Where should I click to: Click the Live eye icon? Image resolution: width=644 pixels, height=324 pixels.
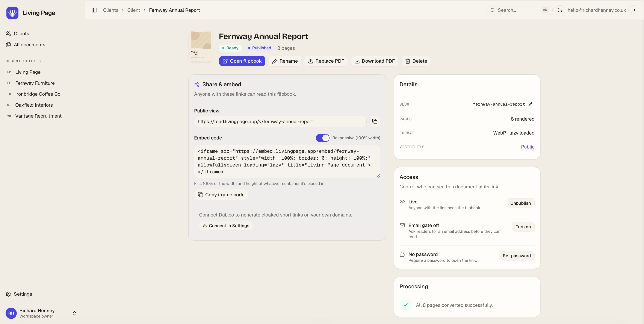402,201
